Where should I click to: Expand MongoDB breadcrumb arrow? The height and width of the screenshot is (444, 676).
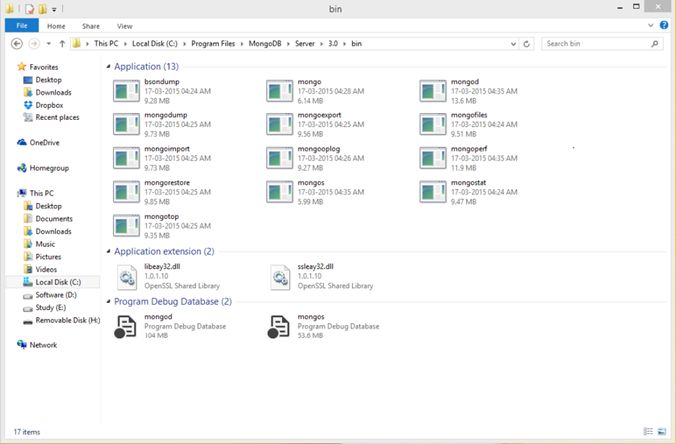288,44
